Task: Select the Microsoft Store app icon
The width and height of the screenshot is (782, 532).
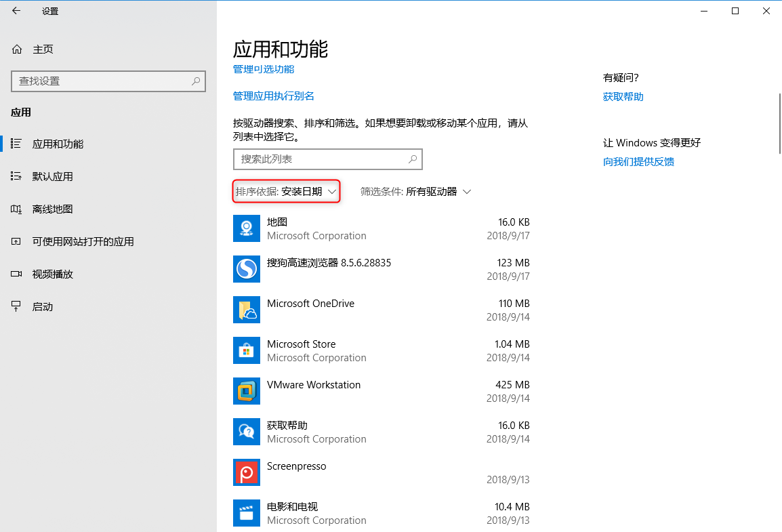Action: pyautogui.click(x=247, y=350)
